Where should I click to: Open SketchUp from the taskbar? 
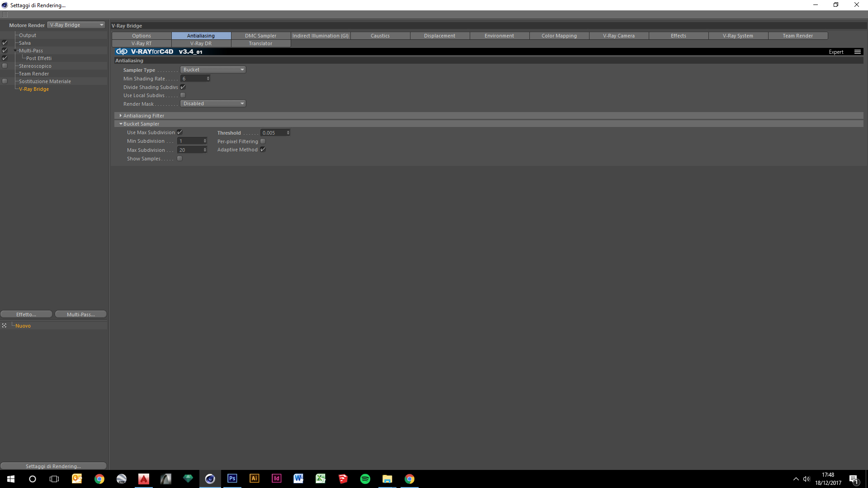pyautogui.click(x=343, y=479)
